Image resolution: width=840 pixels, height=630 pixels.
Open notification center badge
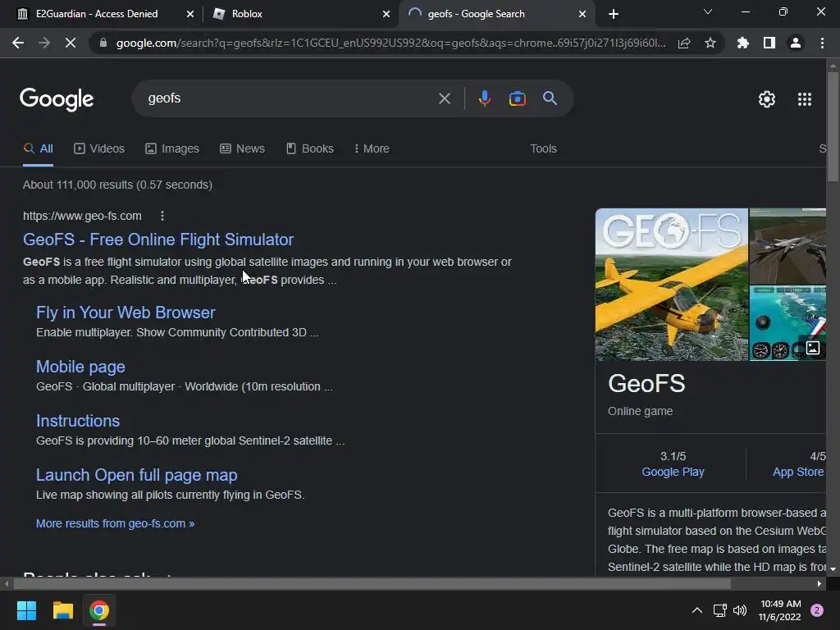(x=817, y=610)
